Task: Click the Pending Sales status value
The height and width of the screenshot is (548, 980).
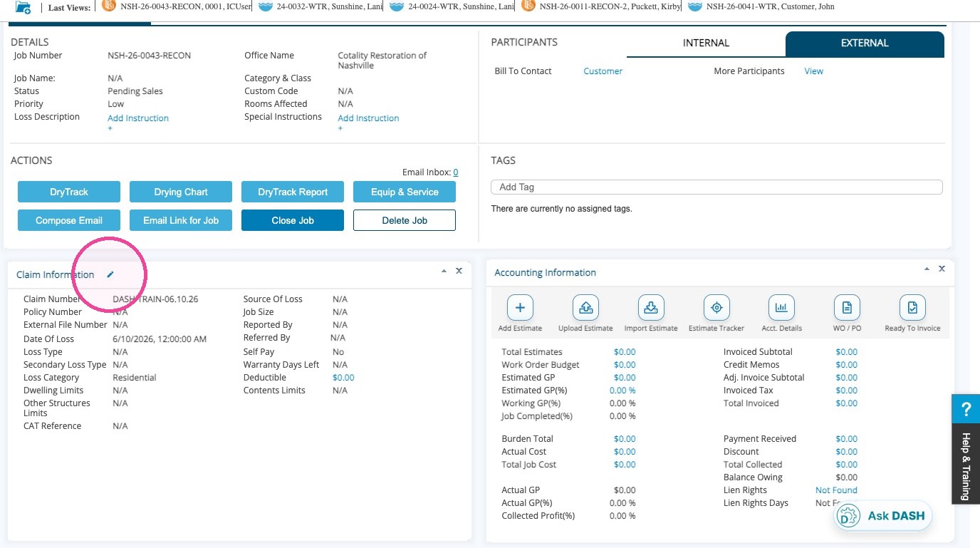Action: coord(135,91)
